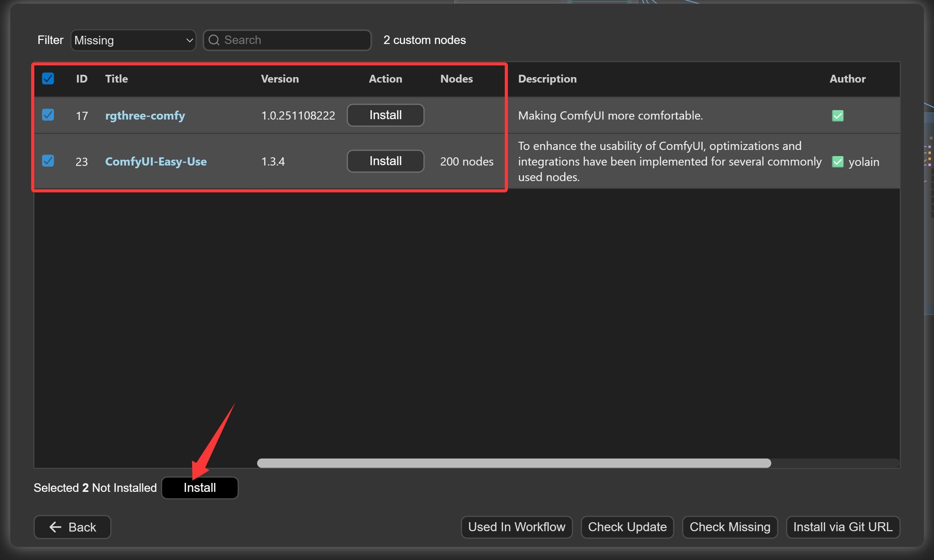Click the Back arrow icon

(55, 527)
